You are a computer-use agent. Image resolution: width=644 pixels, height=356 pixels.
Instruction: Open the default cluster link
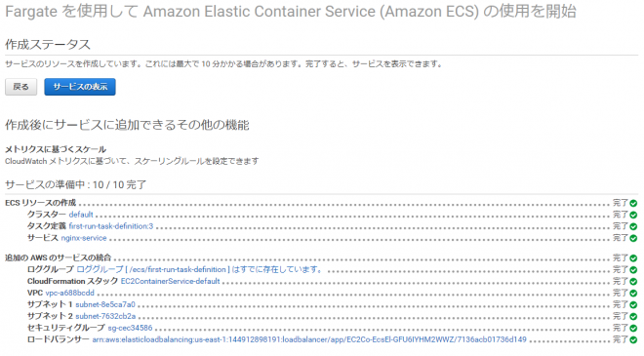pyautogui.click(x=81, y=215)
